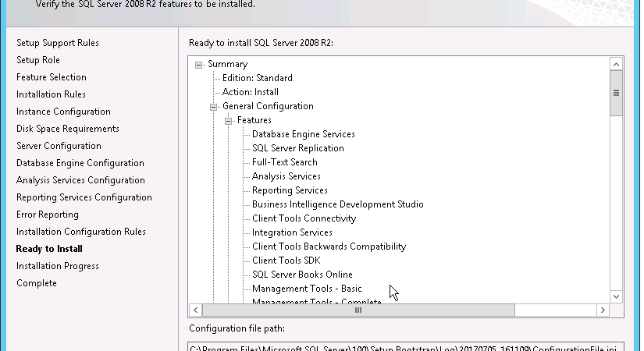Click the scroll right arrow of tree view
Viewport: 644px width, 351px height.
tap(603, 310)
